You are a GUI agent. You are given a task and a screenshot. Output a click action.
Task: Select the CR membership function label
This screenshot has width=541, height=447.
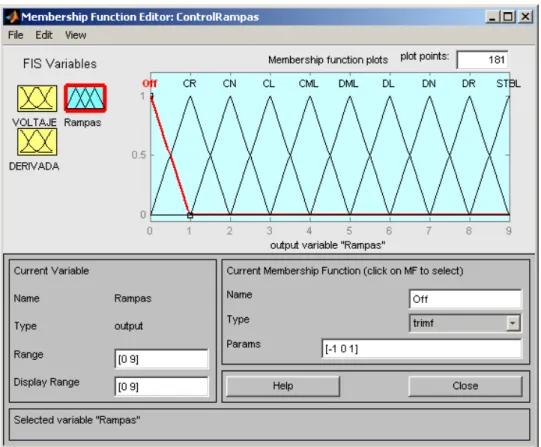click(189, 83)
